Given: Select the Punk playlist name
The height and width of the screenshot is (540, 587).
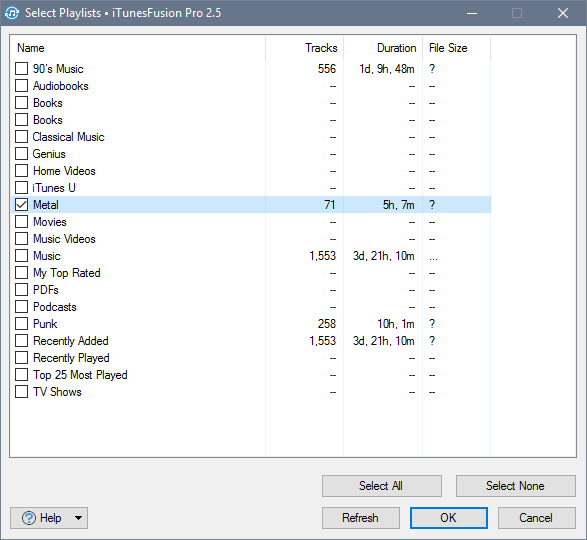Looking at the screenshot, I should pyautogui.click(x=45, y=324).
